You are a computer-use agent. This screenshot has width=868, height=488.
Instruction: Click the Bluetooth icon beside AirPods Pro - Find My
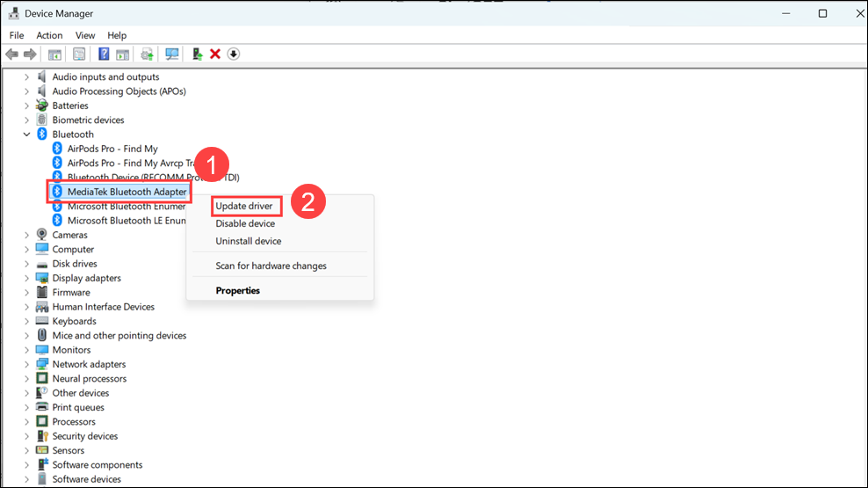57,149
